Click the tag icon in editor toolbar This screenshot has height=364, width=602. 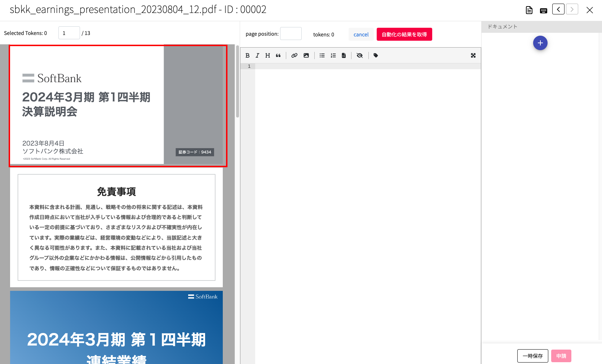376,56
